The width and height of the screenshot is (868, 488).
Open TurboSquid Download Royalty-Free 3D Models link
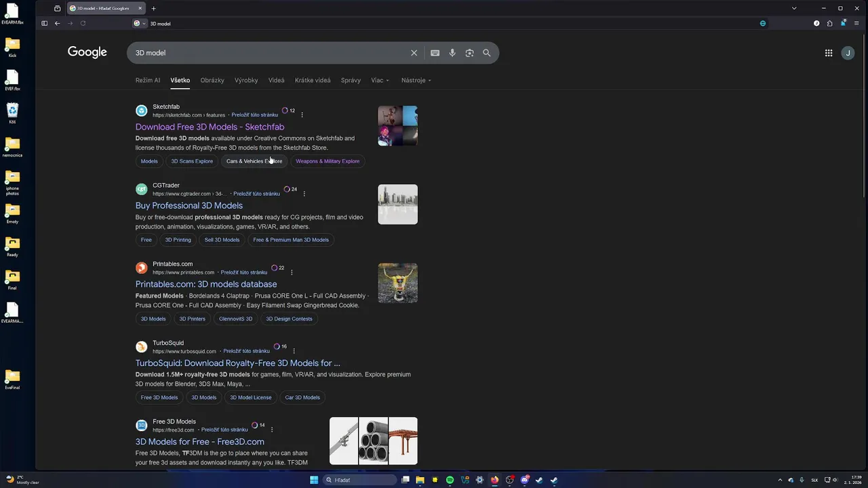click(x=238, y=363)
